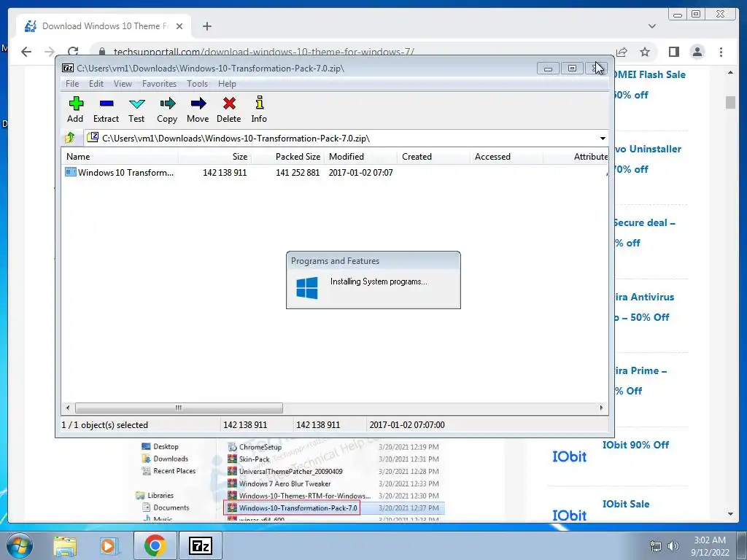Sort by the Name column
The image size is (747, 560).
click(120, 157)
